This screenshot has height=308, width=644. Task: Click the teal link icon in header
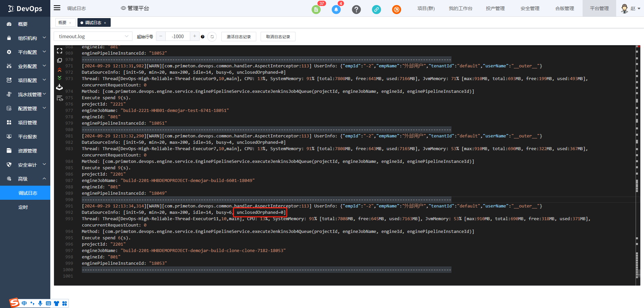376,10
